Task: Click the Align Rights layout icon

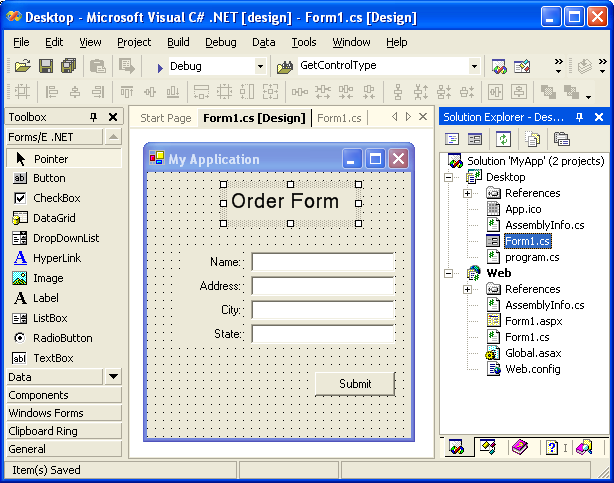Action: point(98,92)
